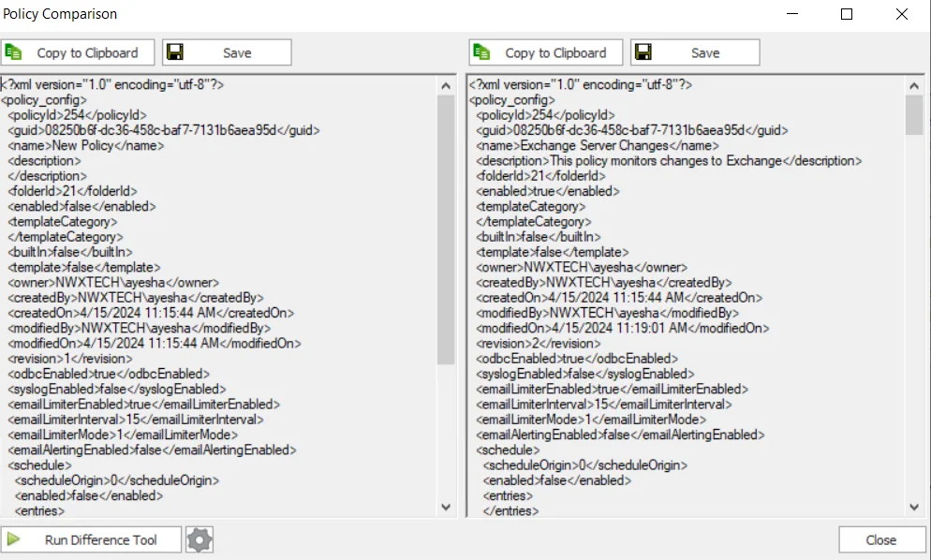Click the left Save floppy disk icon
This screenshot has height=560, width=931.
point(174,52)
